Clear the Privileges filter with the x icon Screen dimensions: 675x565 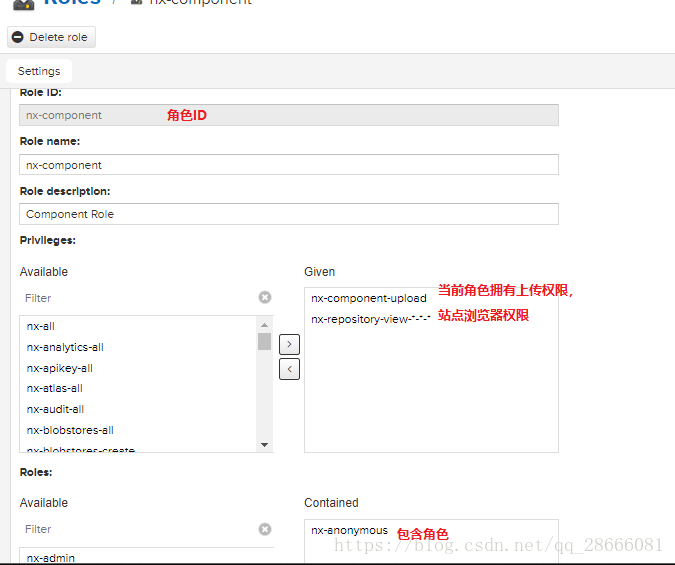click(x=265, y=298)
